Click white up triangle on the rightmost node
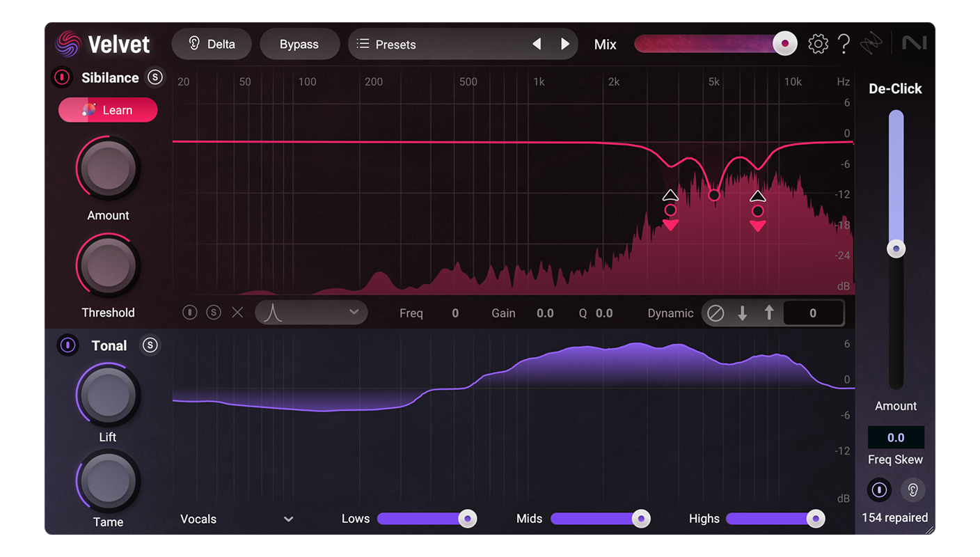 click(x=758, y=196)
